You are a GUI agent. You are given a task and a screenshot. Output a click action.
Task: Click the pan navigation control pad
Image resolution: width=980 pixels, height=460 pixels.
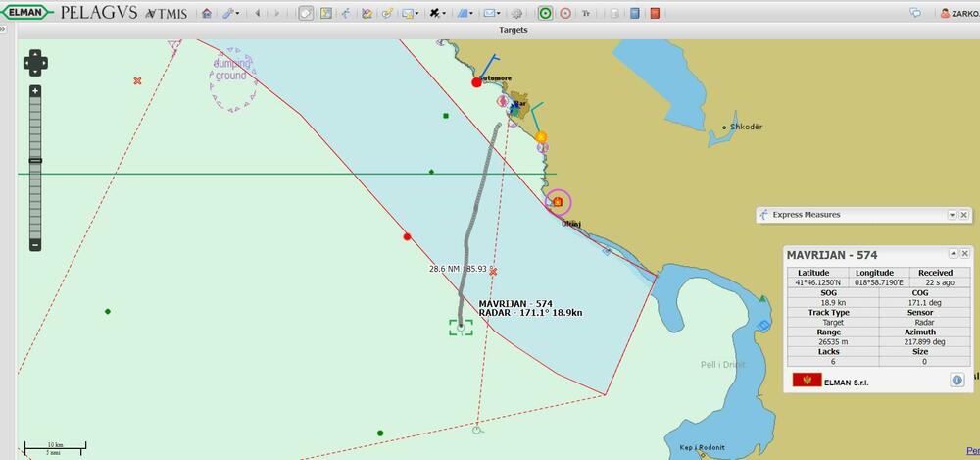(35, 64)
